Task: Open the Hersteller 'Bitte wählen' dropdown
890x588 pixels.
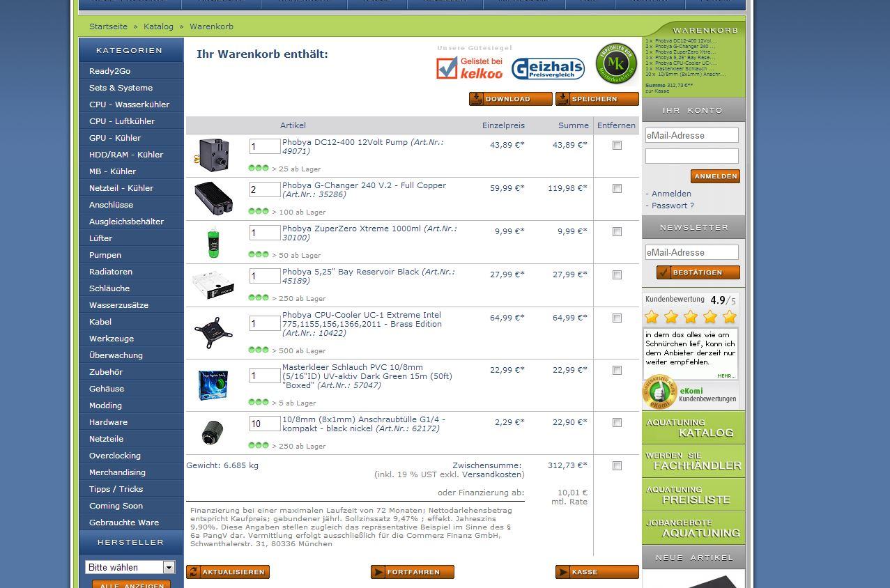Action: (x=130, y=567)
